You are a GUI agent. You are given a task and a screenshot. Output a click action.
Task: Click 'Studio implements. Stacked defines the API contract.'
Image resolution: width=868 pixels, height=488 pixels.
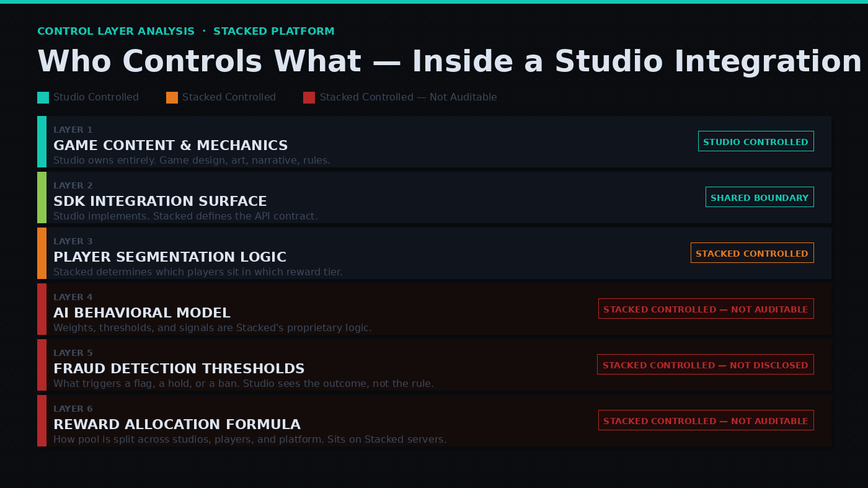[185, 216]
